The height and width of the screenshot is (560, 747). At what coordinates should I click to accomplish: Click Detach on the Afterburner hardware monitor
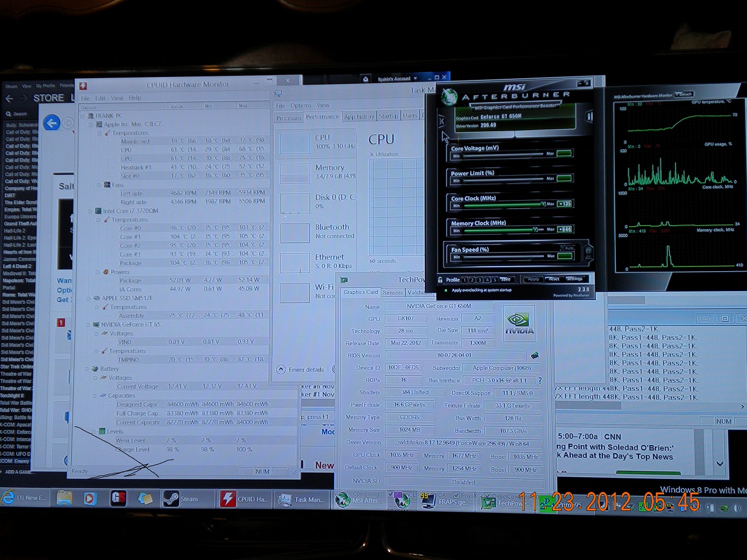coord(684,94)
